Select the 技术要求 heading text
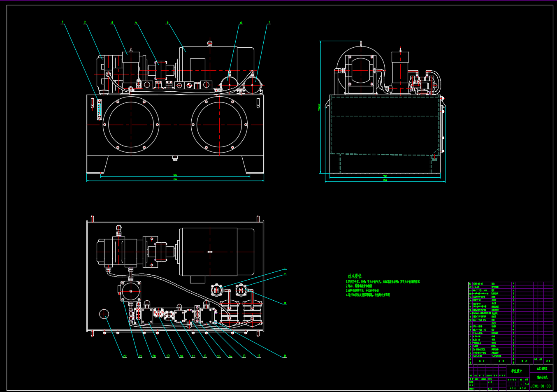 point(355,276)
